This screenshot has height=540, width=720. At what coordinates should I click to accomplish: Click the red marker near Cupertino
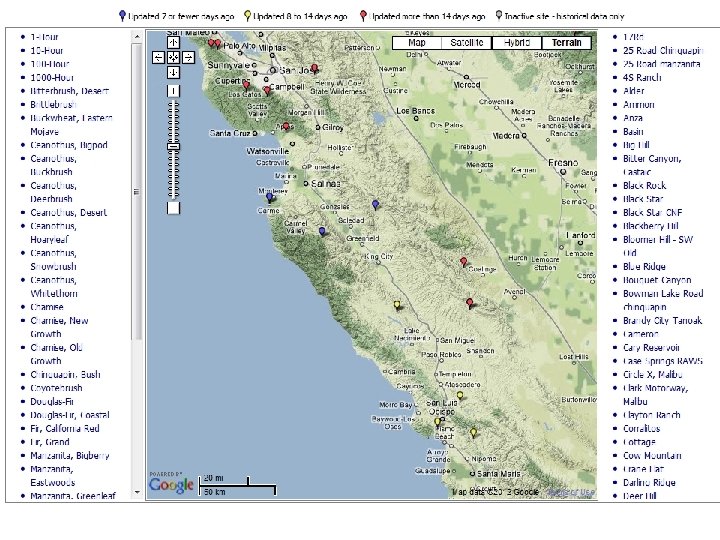(x=246, y=84)
